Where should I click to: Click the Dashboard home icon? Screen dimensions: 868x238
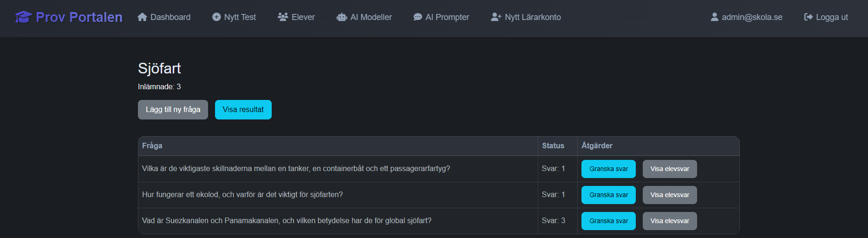pyautogui.click(x=142, y=17)
